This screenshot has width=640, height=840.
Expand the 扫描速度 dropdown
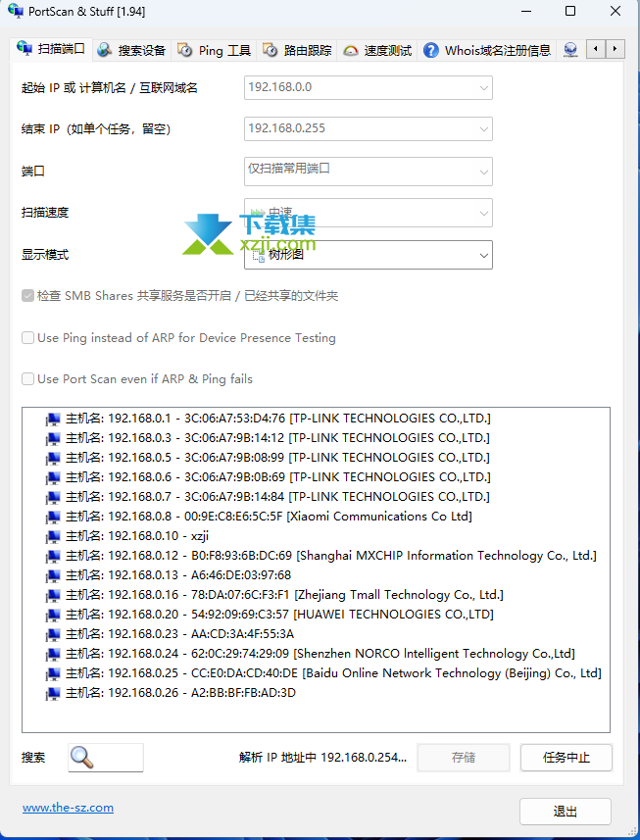pyautogui.click(x=368, y=213)
